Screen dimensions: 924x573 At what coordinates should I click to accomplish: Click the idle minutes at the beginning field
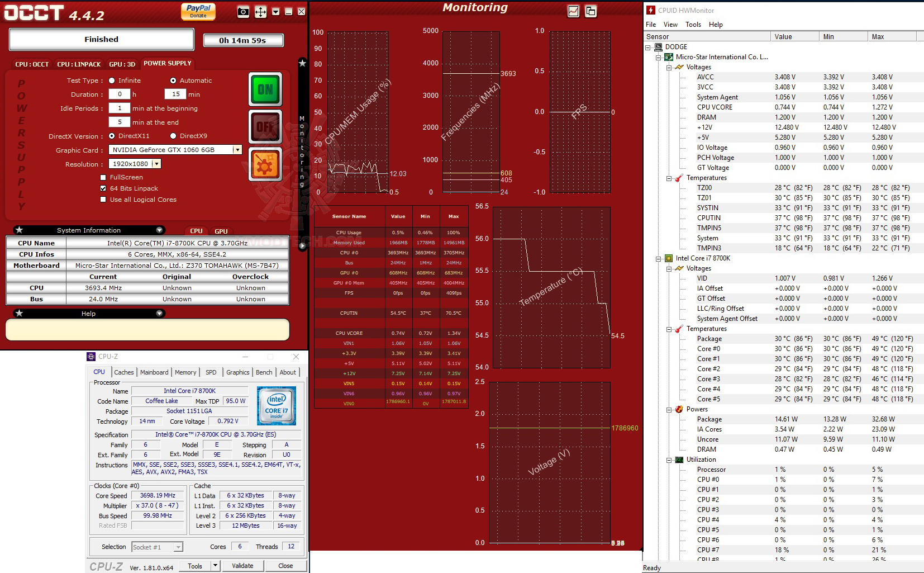[x=120, y=108]
